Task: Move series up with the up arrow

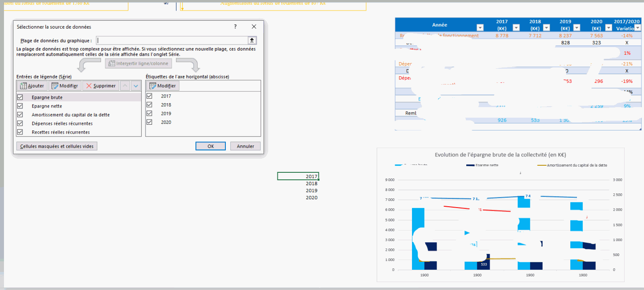Action: [125, 86]
